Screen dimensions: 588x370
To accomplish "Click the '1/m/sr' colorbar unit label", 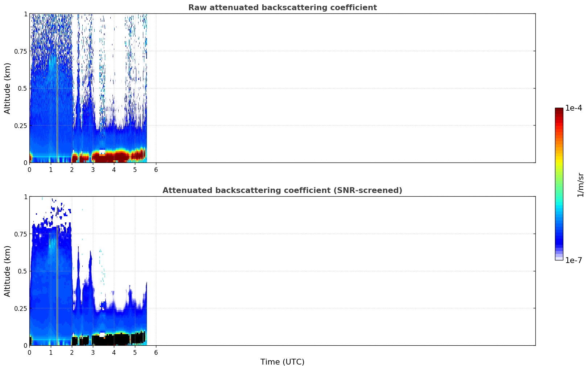I will 580,185.
